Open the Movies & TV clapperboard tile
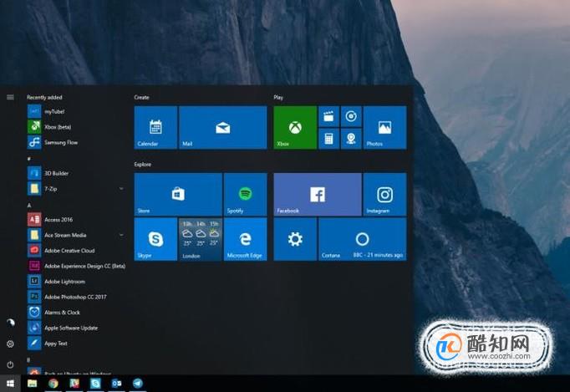Image resolution: width=570 pixels, height=392 pixels. coord(328,116)
